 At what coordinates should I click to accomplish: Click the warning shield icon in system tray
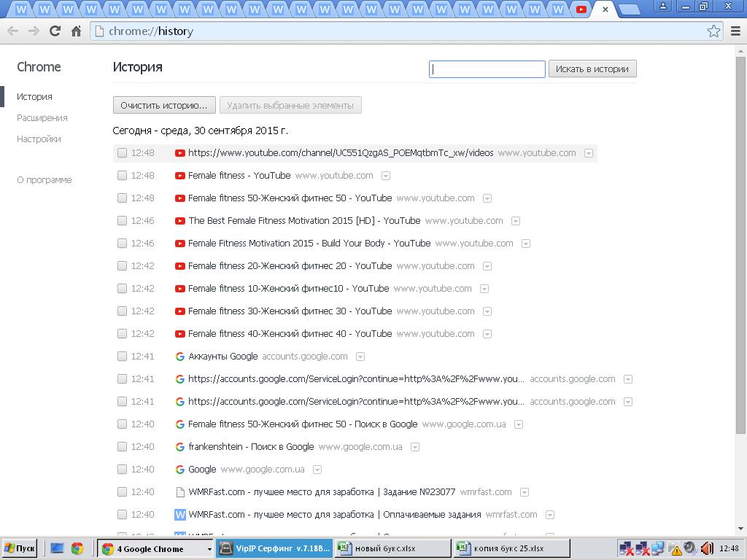pos(676,550)
